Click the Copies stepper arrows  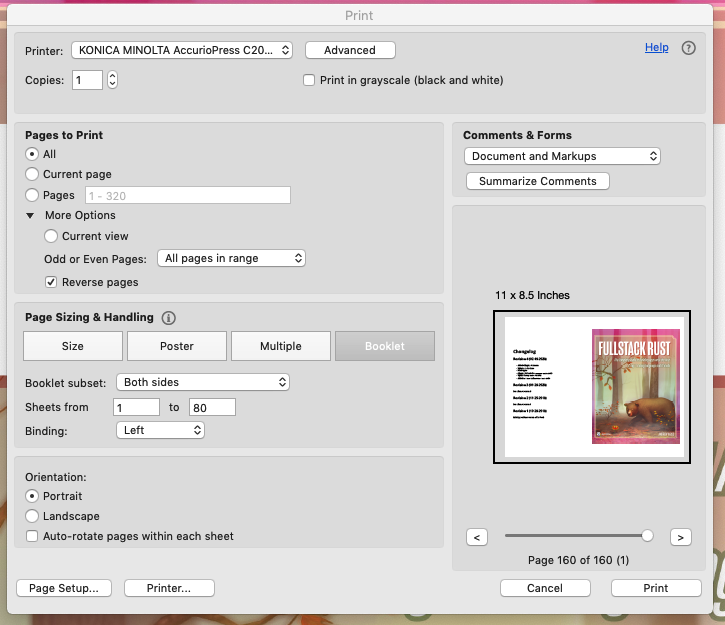tap(112, 80)
